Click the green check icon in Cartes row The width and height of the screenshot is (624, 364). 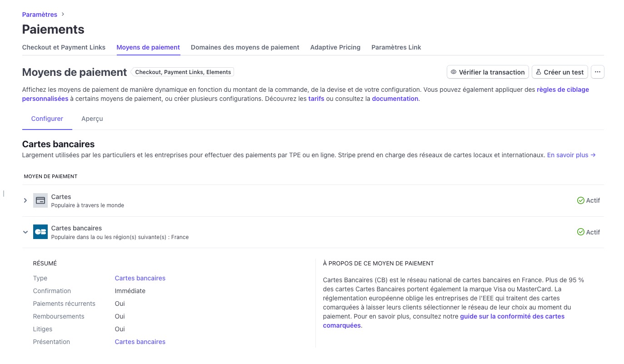[x=580, y=200]
